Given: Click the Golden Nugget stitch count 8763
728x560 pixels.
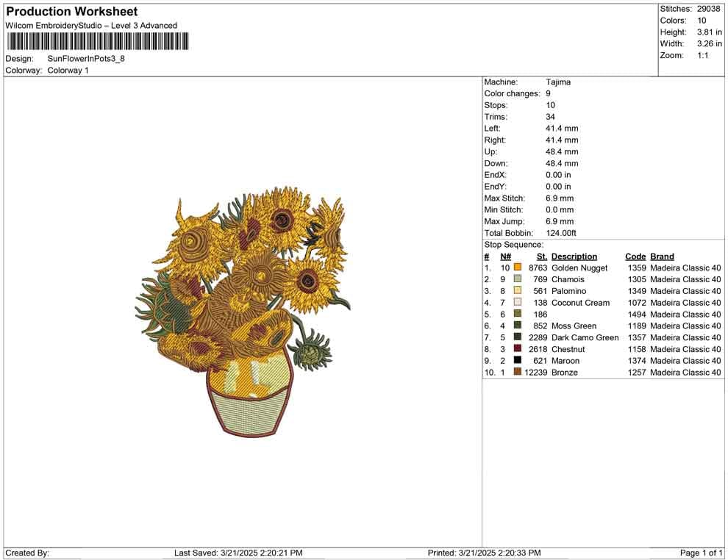Looking at the screenshot, I should (x=538, y=268).
